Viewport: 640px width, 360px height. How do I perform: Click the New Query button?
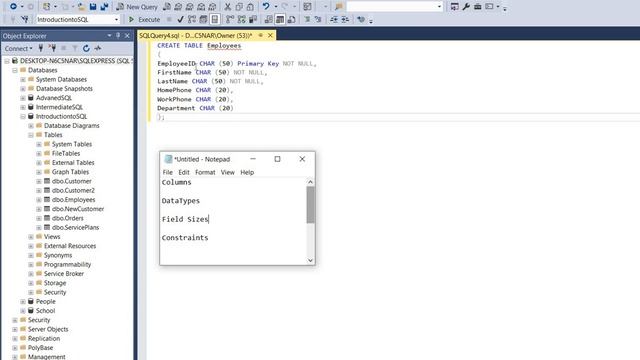(x=137, y=7)
